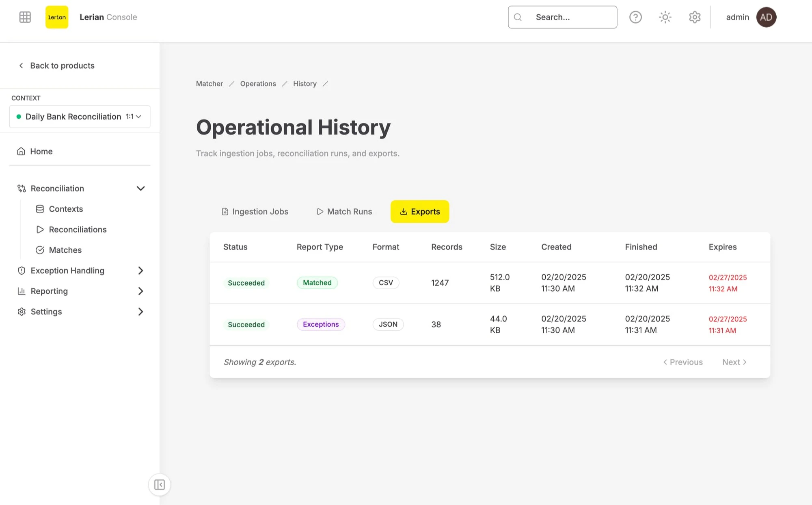
Task: Expand the Exception Handling section
Action: tap(140, 271)
